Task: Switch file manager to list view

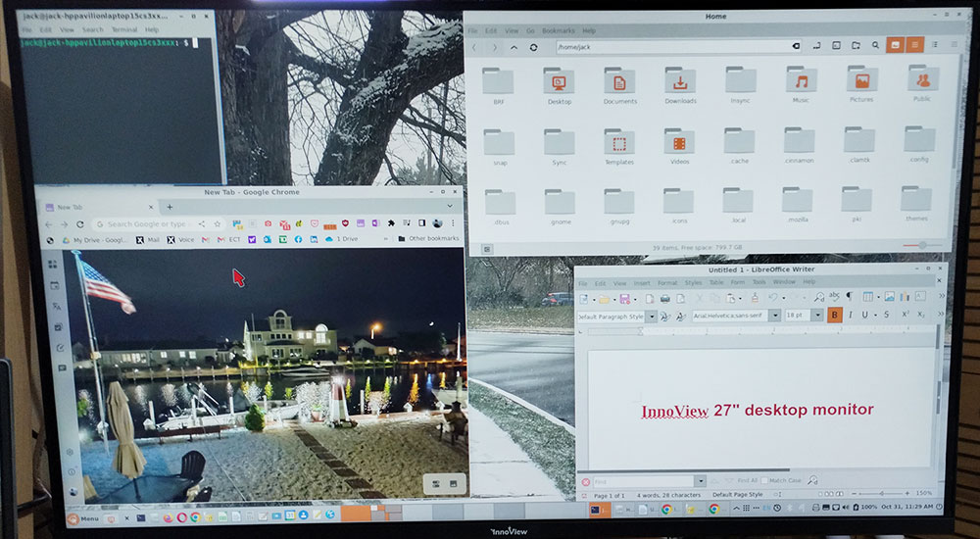Action: coord(914,45)
